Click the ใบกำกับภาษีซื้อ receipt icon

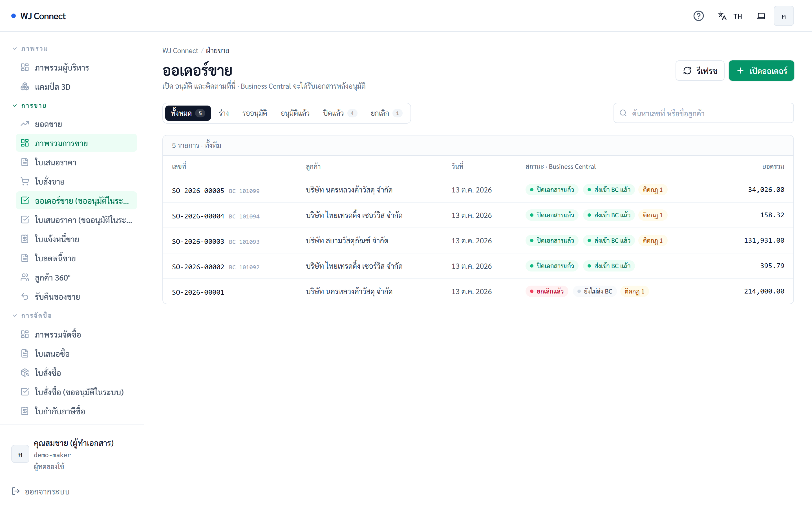click(25, 411)
